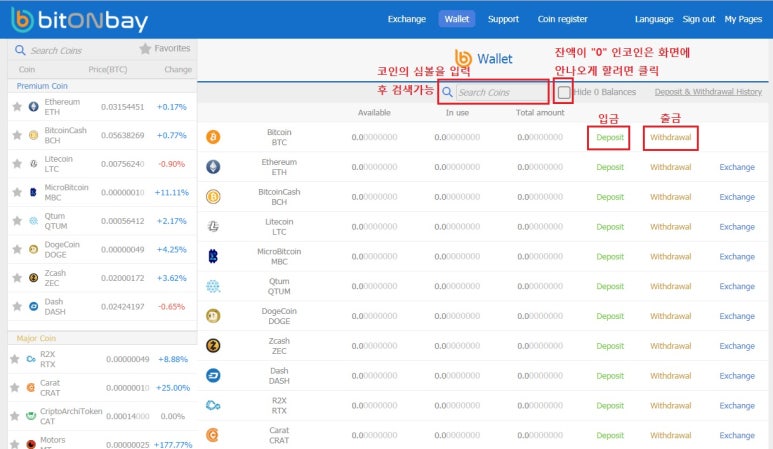The image size is (773, 449).
Task: Click the Carat coin icon in wallet
Action: pos(212,435)
